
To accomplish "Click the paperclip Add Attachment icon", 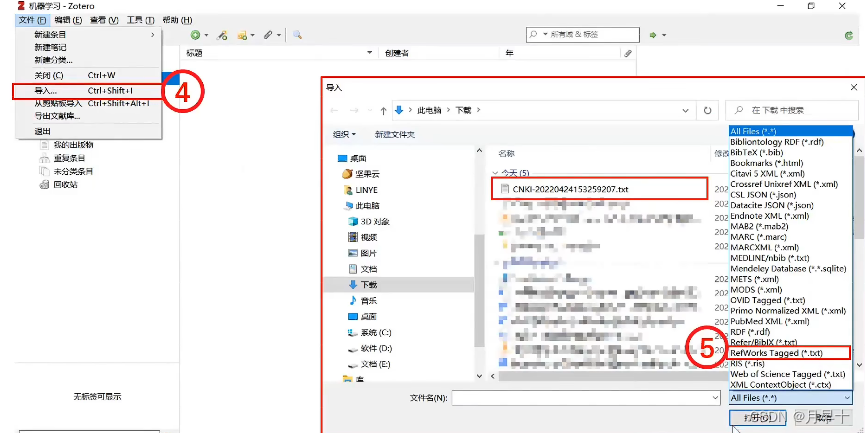I will [x=268, y=35].
